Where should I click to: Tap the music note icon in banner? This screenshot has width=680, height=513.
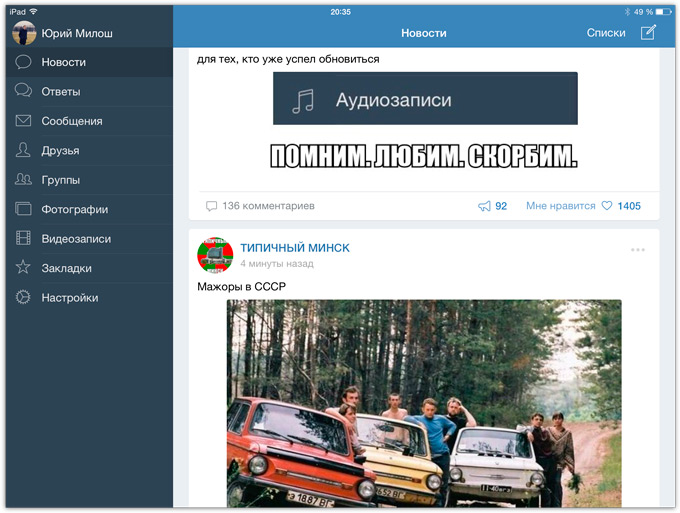(303, 101)
